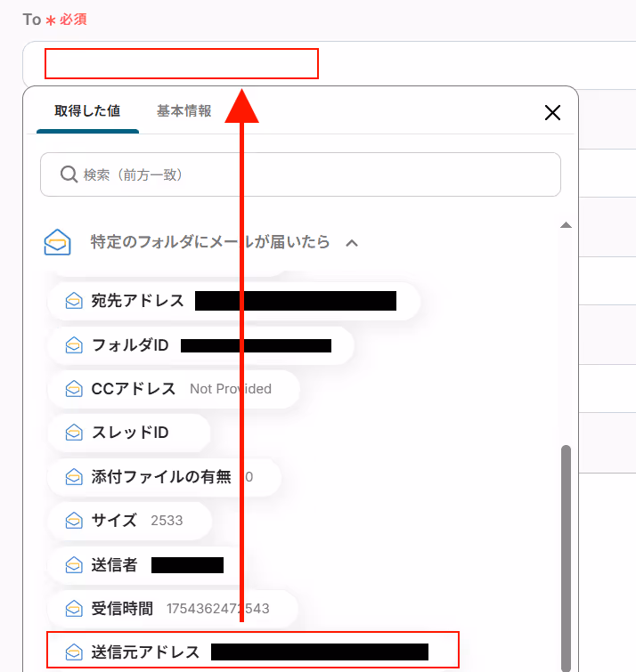
Task: Switch to the 基本情報 tab
Action: (183, 111)
